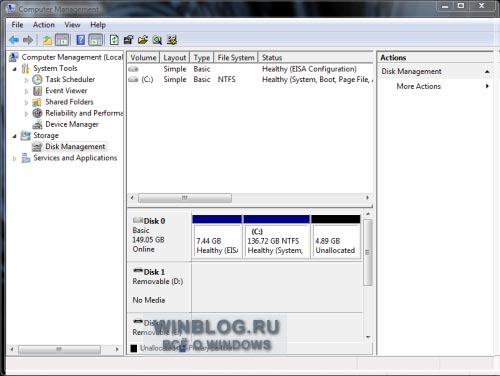Open Help via the blue question-mark icon
This screenshot has width=500, height=376.
point(81,40)
